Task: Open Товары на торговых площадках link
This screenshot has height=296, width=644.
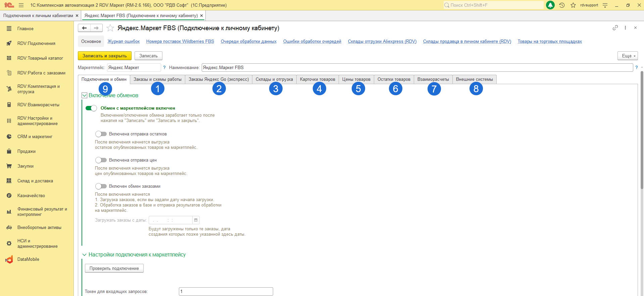Action: coord(550,42)
